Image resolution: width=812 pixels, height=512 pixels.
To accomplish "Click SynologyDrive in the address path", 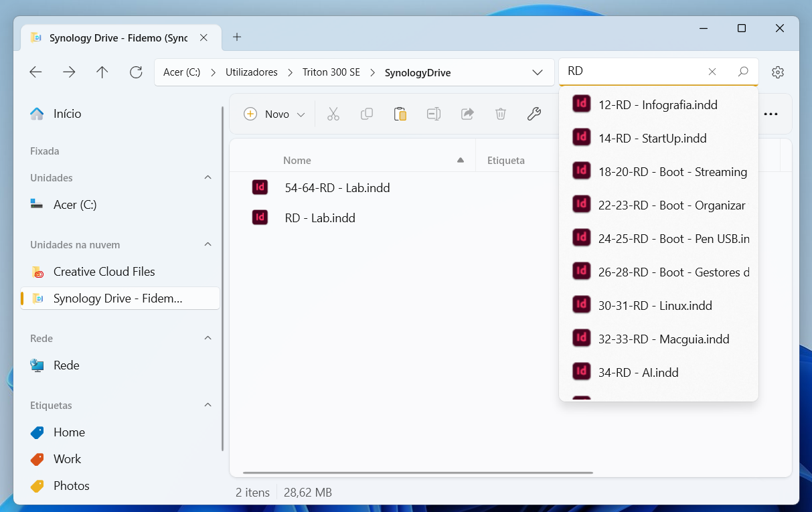I will click(418, 72).
